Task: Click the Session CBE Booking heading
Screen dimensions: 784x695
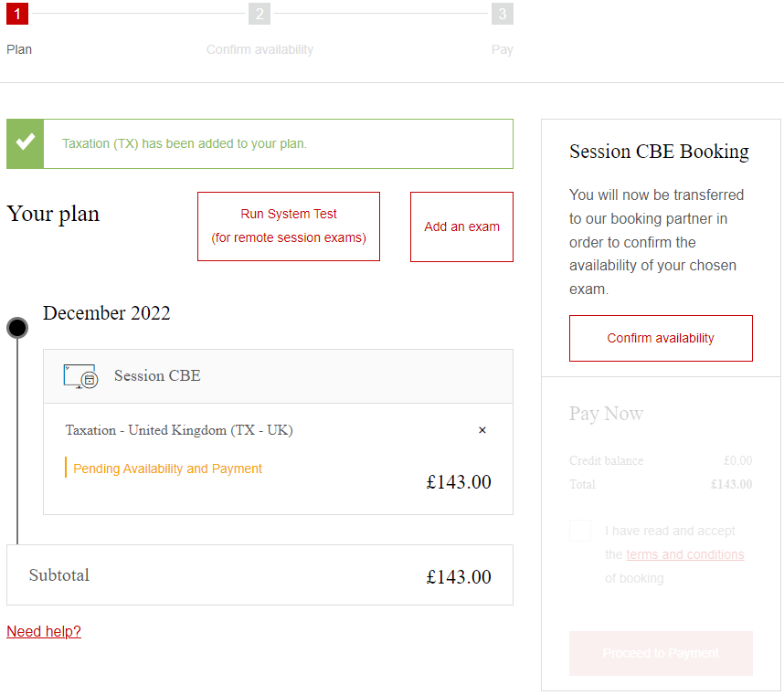Action: click(x=659, y=152)
